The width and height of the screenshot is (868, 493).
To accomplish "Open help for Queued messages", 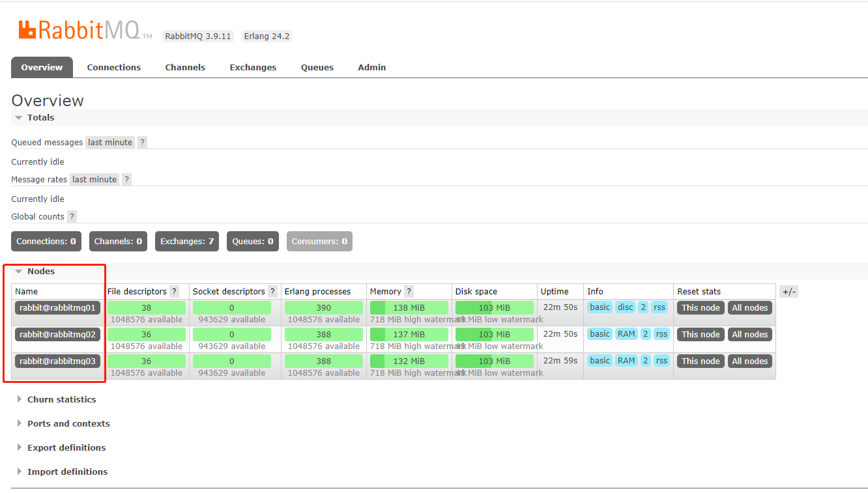I will (142, 143).
